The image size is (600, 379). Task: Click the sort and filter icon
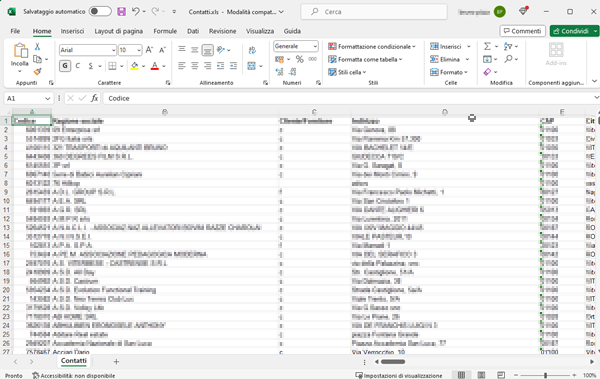click(508, 46)
